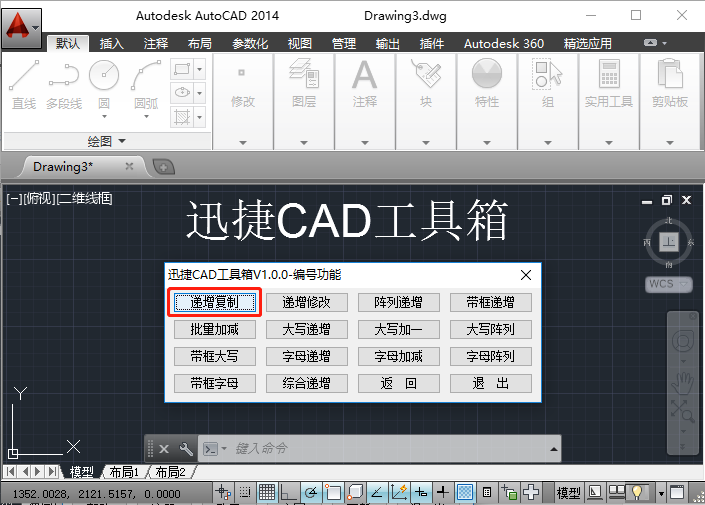This screenshot has height=505, width=705.
Task: Open the 块 block panel
Action: [x=426, y=83]
